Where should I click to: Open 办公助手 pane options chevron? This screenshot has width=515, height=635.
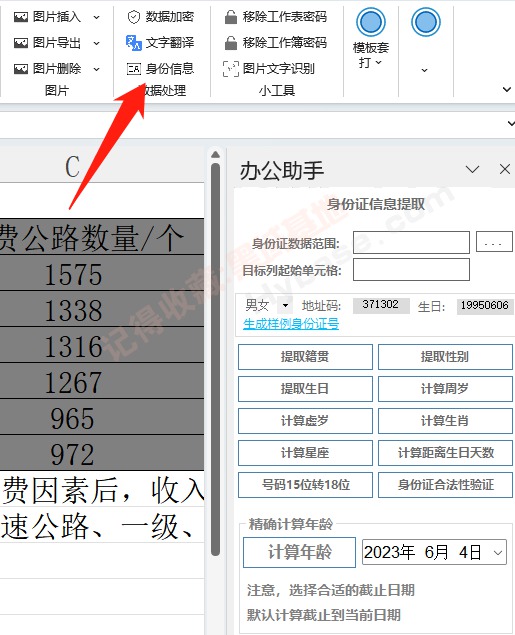tap(472, 169)
